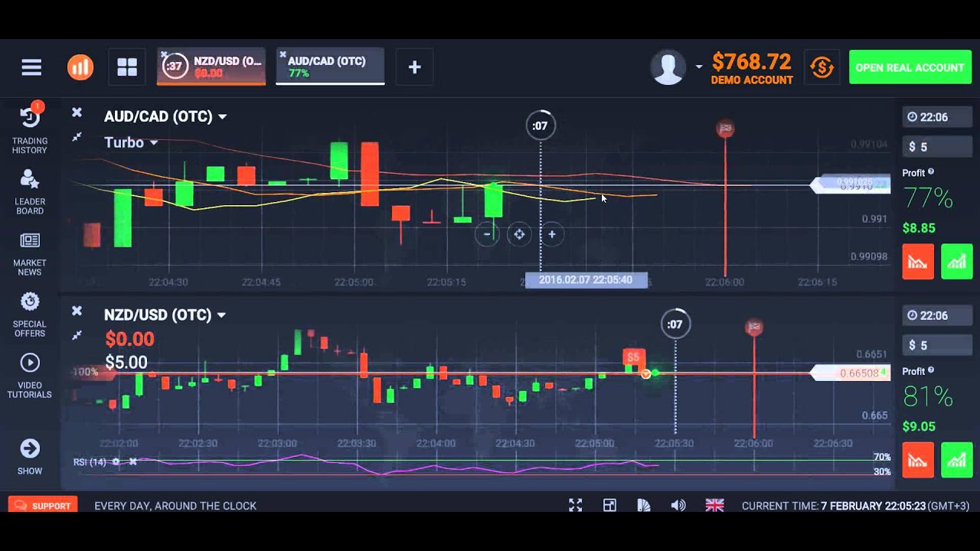Click the Profit help icon for NZD/USD
This screenshot has height=551, width=980.
pyautogui.click(x=931, y=371)
